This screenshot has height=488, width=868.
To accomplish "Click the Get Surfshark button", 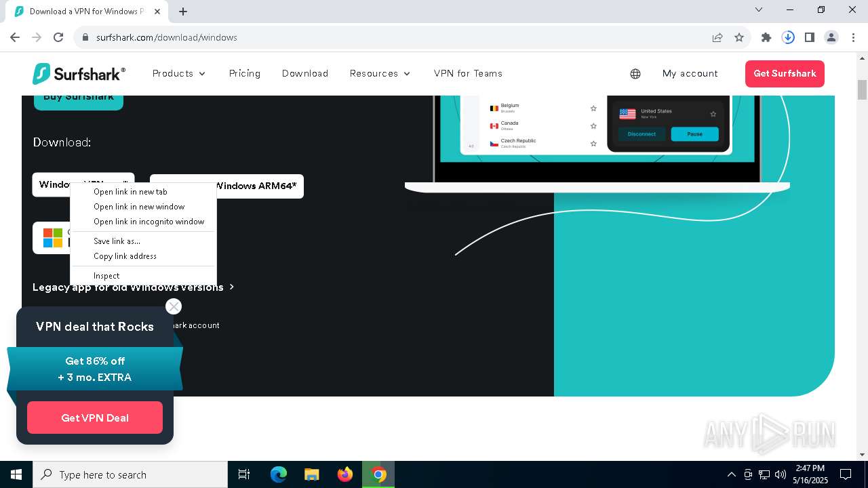I will 785,74.
